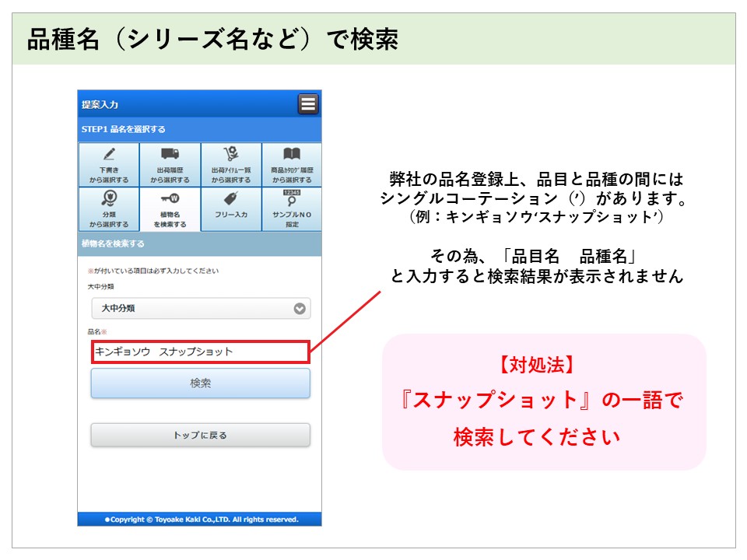747x560 pixels.
Task: Click the 提案入力 title text
Action: click(x=100, y=105)
